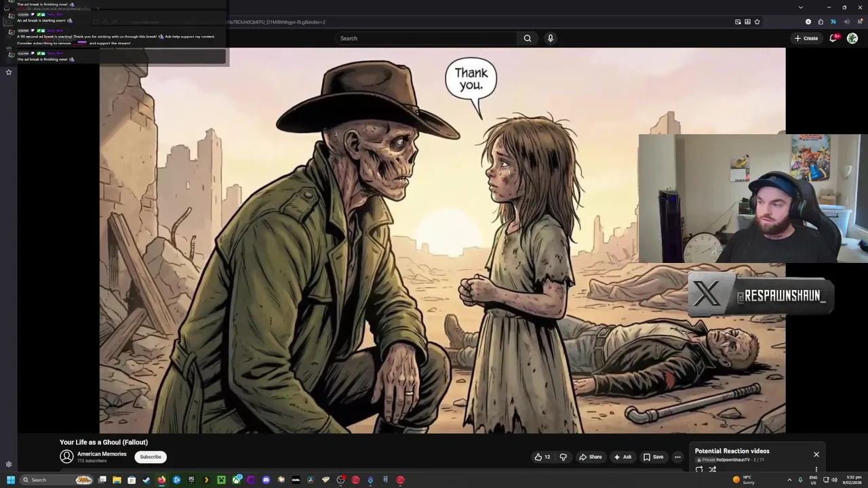This screenshot has width=868, height=488.
Task: Open Steam from the taskbar
Action: tap(146, 480)
